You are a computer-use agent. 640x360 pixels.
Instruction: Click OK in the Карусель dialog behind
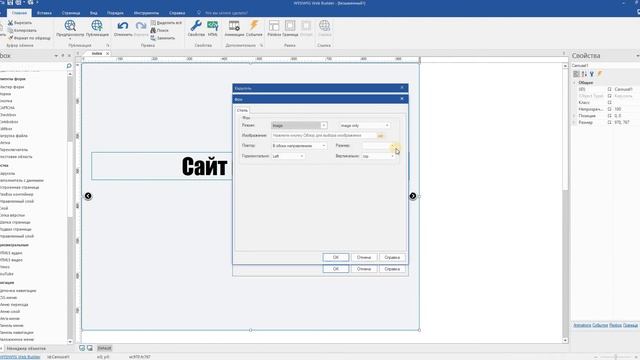tap(336, 269)
